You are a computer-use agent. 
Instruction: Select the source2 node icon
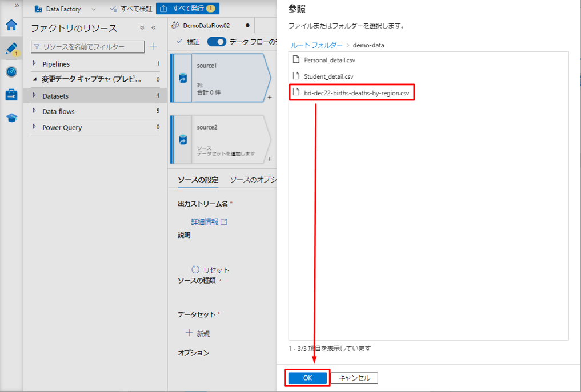click(x=183, y=140)
